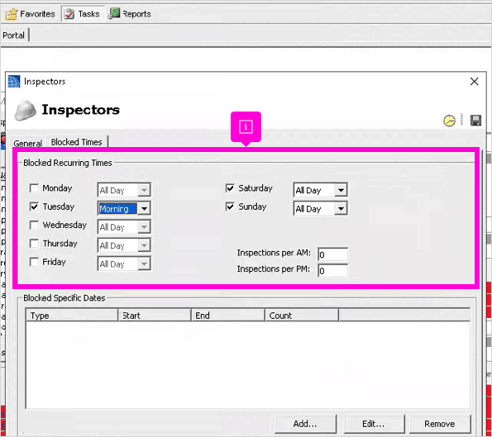This screenshot has width=492, height=437.
Task: Uncheck the Tuesday checkbox
Action: point(34,206)
